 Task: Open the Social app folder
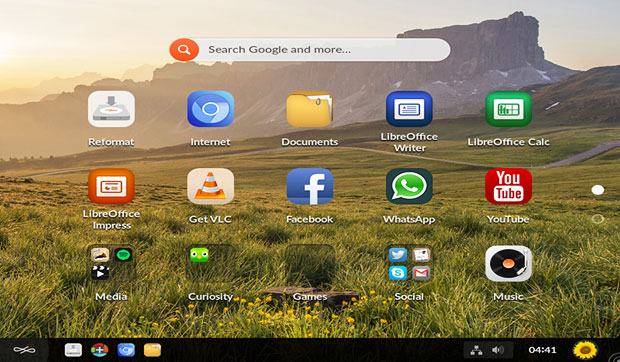tap(409, 264)
